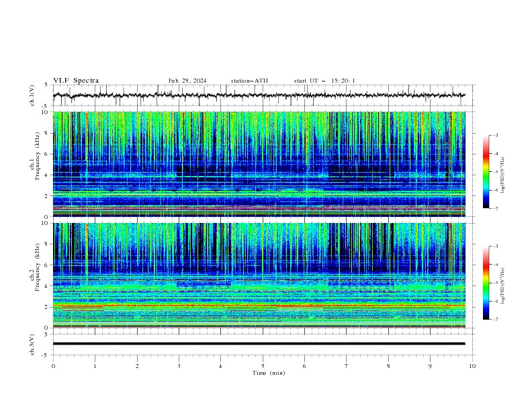
Task: Click the ch.1 voltage waveform trace
Action: tap(259, 95)
